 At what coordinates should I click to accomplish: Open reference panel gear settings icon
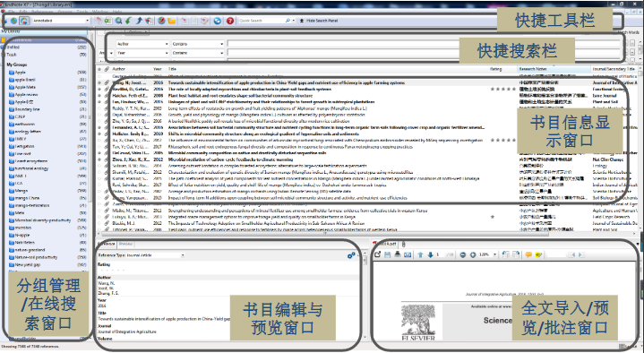[351, 255]
